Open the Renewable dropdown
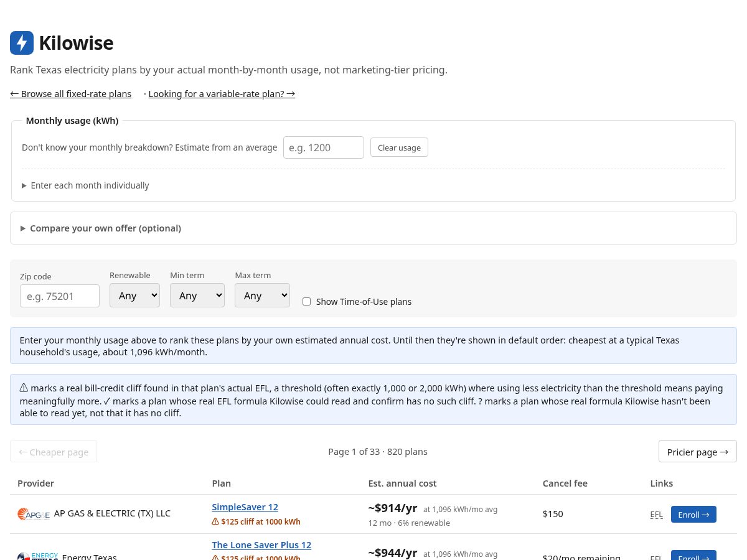747x560 pixels. tap(134, 295)
